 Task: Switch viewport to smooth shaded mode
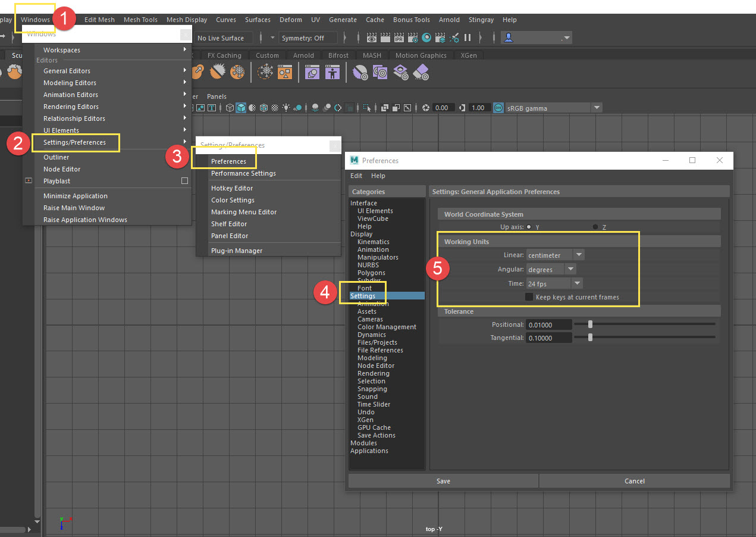[241, 108]
